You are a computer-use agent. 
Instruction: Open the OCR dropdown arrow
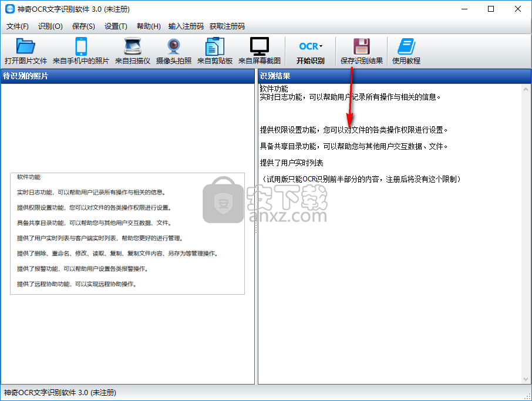[x=321, y=46]
